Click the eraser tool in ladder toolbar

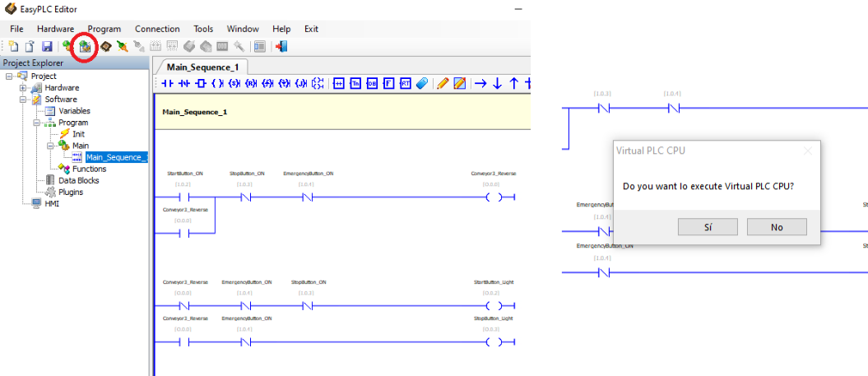[x=421, y=84]
